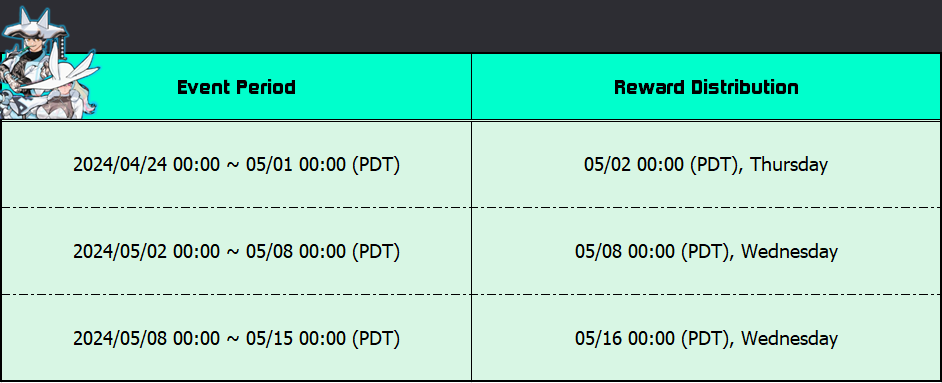Image resolution: width=942 pixels, height=383 pixels.
Task: Click the 05/15 00:00 end time text
Action: click(x=296, y=338)
